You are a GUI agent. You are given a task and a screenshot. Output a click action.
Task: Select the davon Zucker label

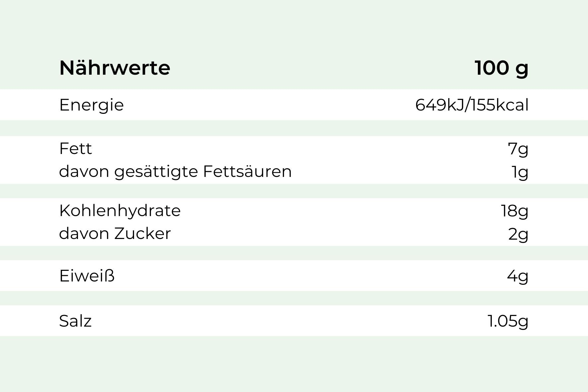[x=115, y=233]
